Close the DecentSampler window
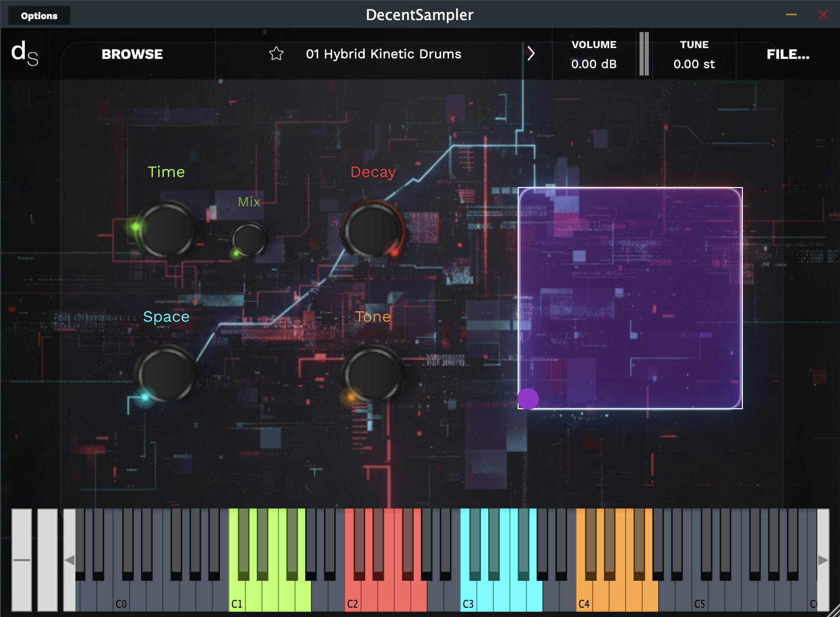The height and width of the screenshot is (617, 840). (823, 14)
